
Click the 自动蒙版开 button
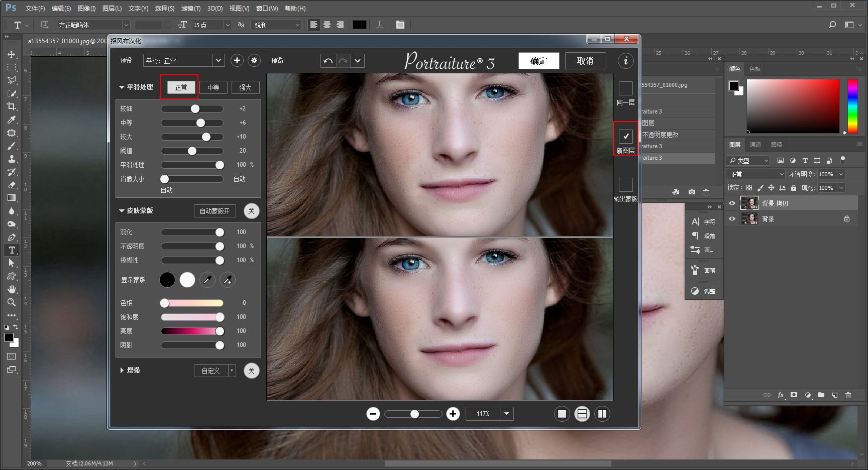(x=215, y=211)
